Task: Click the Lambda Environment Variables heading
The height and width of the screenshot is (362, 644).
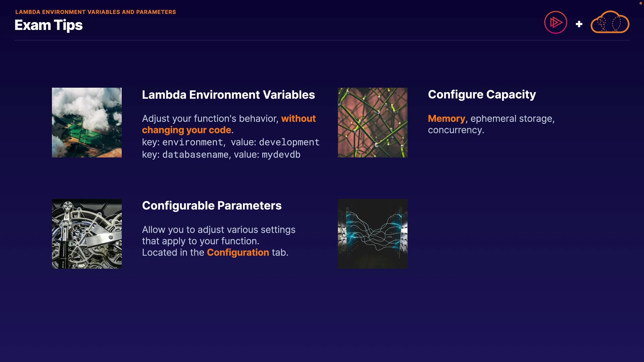Action: (228, 95)
